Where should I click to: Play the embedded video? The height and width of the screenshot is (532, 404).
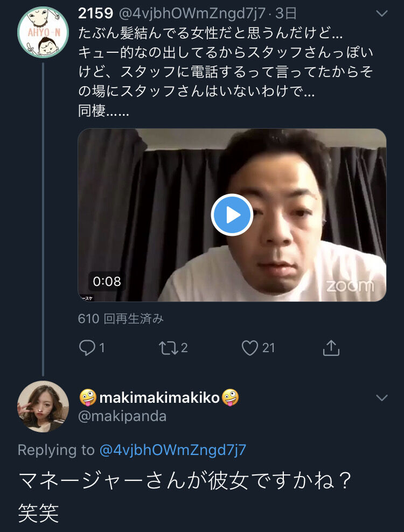click(x=232, y=215)
